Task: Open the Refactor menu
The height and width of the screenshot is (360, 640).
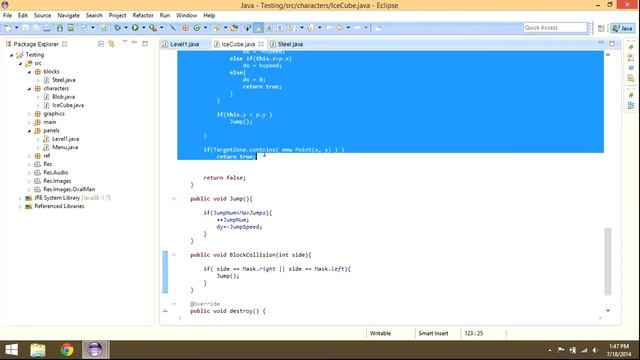Action: [x=143, y=15]
